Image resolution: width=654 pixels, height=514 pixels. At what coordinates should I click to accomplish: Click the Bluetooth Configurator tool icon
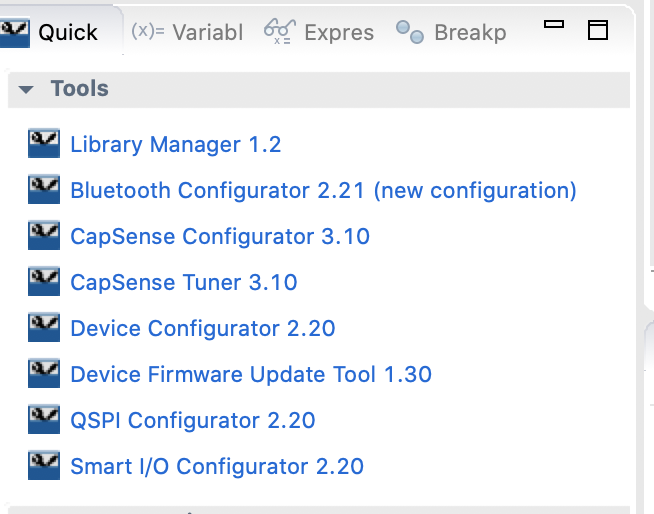click(45, 190)
